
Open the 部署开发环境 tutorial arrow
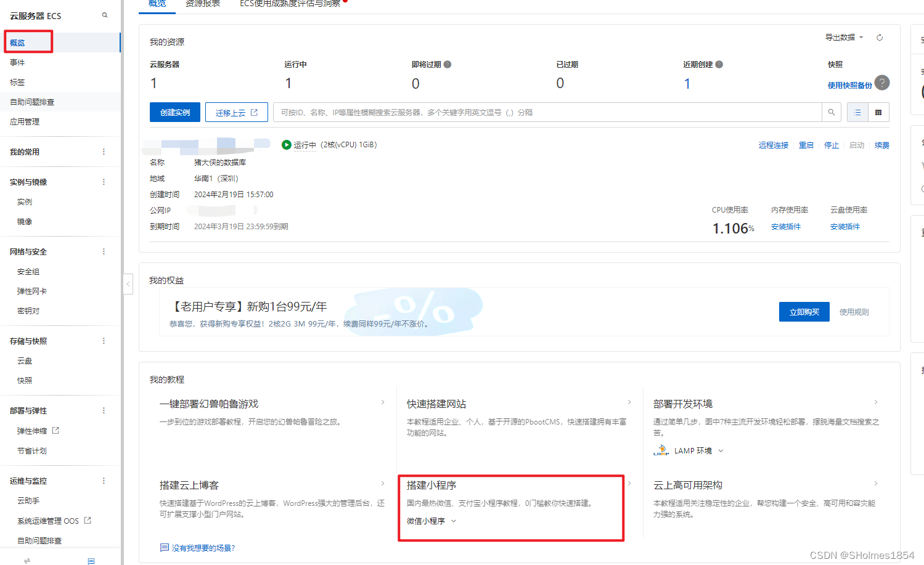click(x=876, y=402)
